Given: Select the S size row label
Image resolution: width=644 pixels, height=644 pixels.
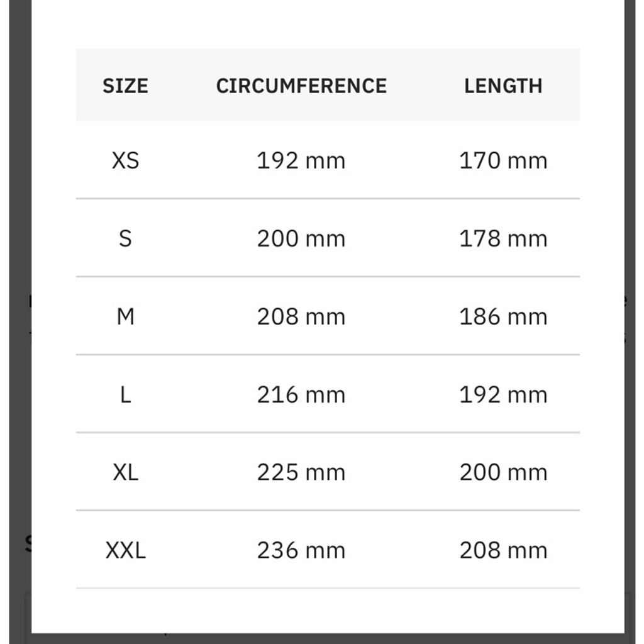Looking at the screenshot, I should click(125, 238).
